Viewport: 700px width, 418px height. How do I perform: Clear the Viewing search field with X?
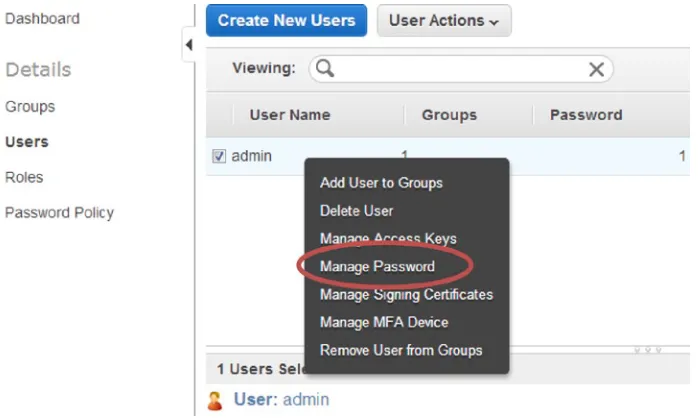pos(596,69)
